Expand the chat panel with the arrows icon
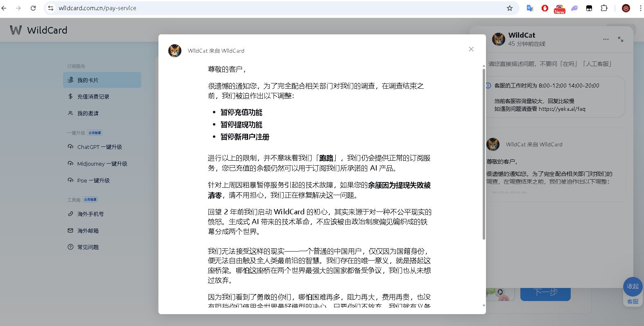This screenshot has width=644, height=326. point(621,39)
